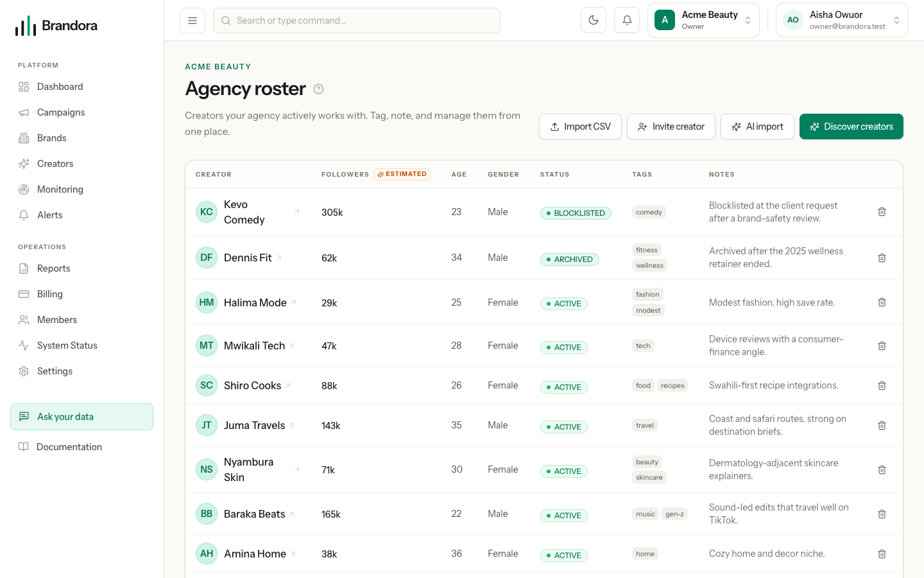924x578 pixels.
Task: Open notifications bell
Action: coord(627,21)
